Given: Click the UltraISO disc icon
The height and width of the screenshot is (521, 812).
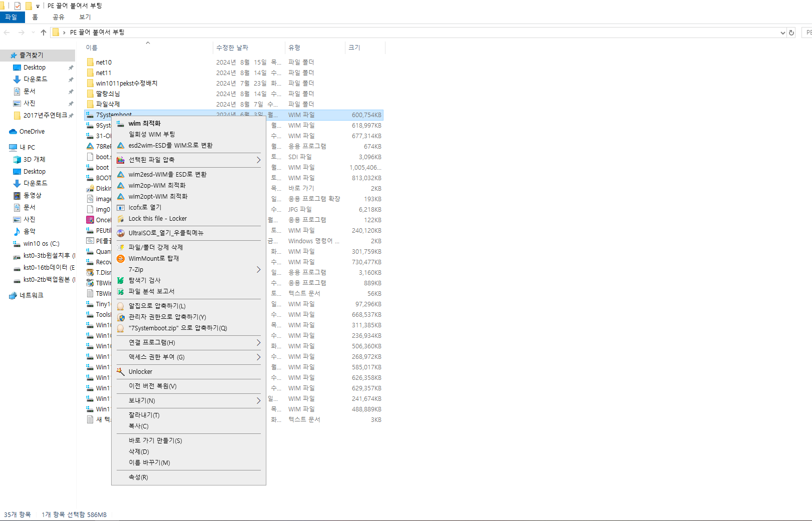Looking at the screenshot, I should click(x=121, y=233).
